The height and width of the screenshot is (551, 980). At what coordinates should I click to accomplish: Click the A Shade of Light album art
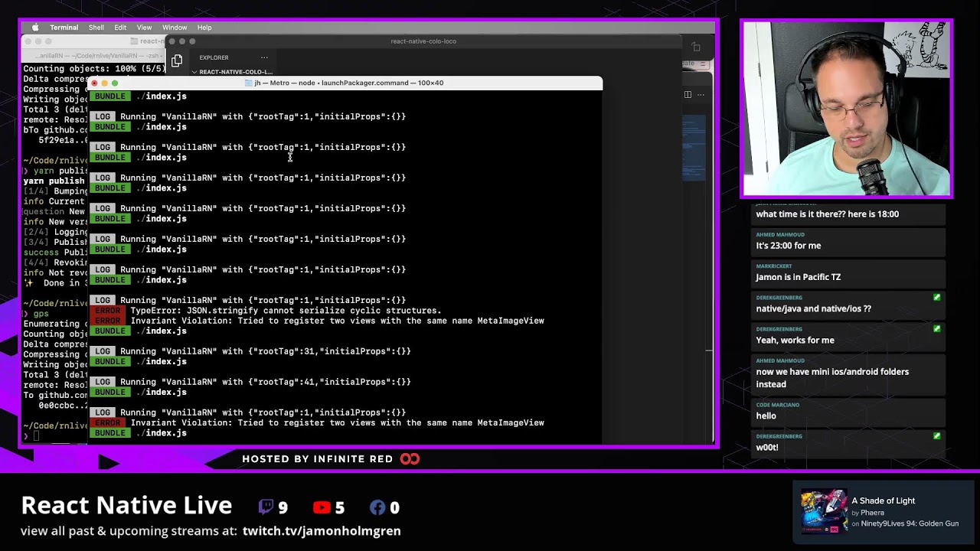pos(823,511)
